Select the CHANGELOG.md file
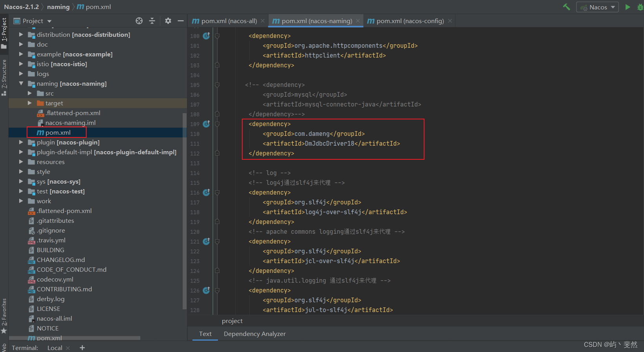Image resolution: width=644 pixels, height=352 pixels. [x=61, y=260]
